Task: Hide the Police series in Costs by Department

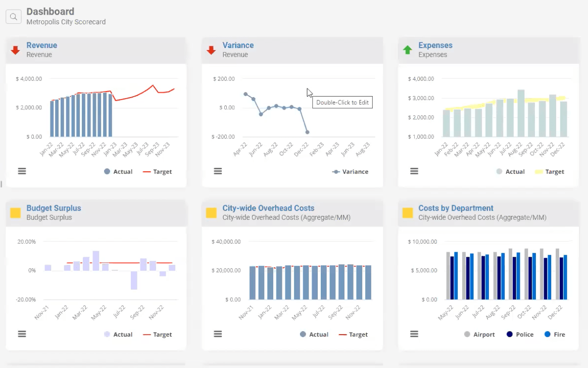Action: click(520, 335)
